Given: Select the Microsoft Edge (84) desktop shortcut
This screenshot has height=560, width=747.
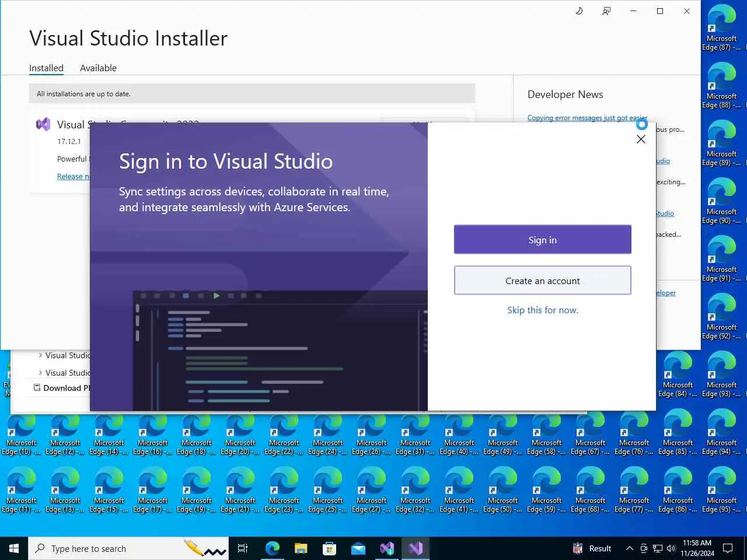Looking at the screenshot, I should tap(678, 374).
